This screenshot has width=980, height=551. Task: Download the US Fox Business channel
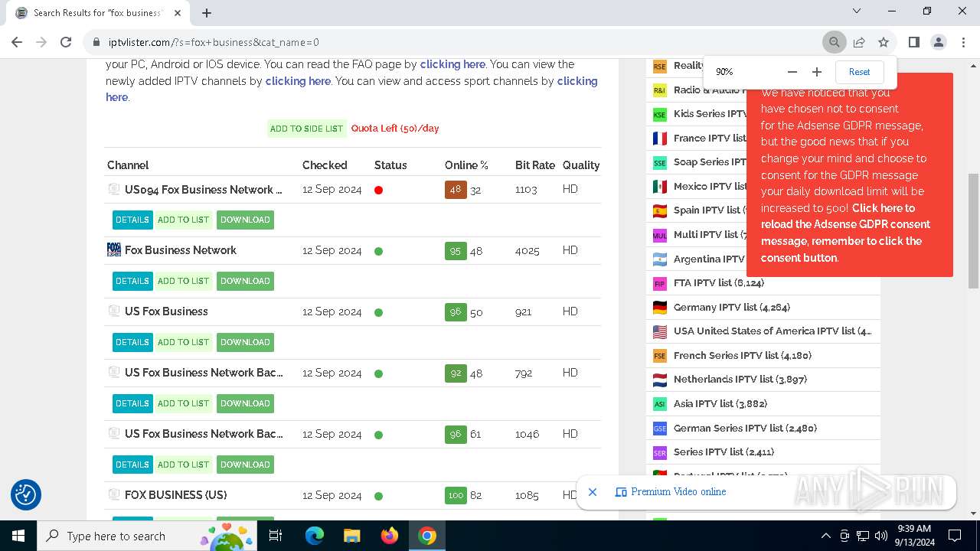pyautogui.click(x=245, y=342)
